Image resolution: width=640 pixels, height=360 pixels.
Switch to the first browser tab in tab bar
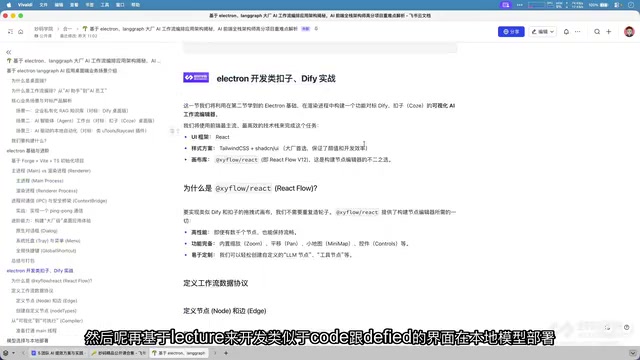coord(58,353)
